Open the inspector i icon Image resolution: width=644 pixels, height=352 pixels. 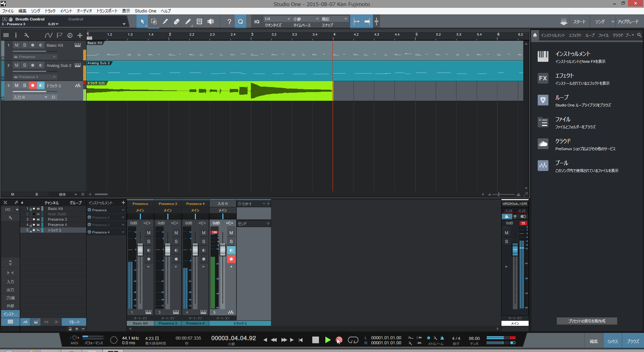(16, 35)
